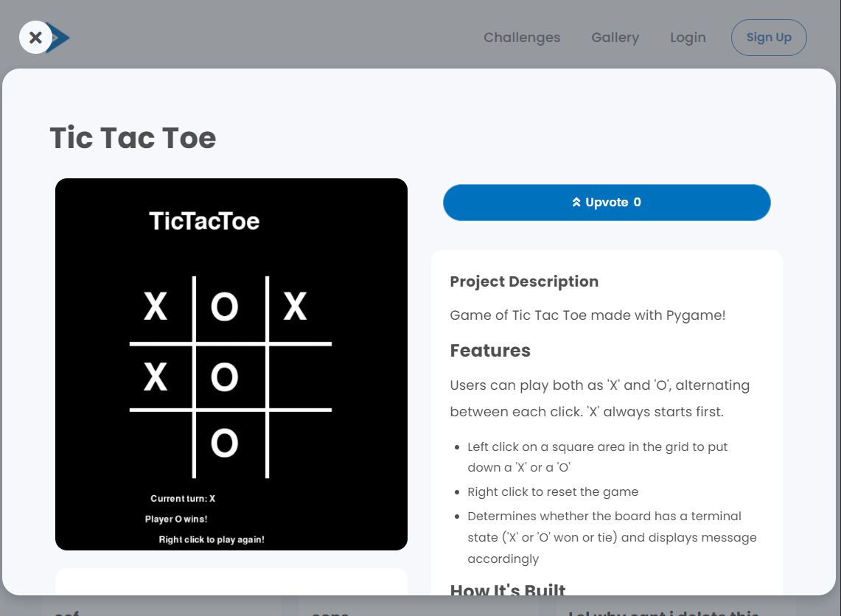Click 'Game of Tic Tac Toe made with Pygame!'

click(x=587, y=315)
